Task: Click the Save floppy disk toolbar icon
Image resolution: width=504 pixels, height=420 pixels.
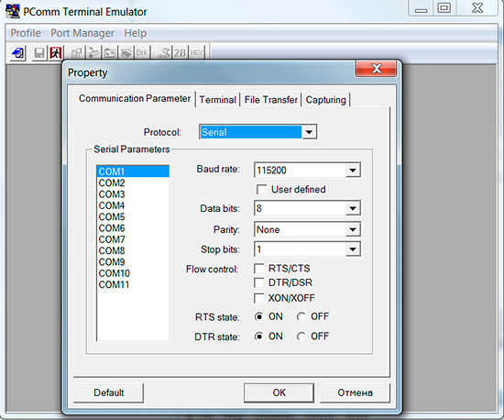Action: click(x=39, y=53)
